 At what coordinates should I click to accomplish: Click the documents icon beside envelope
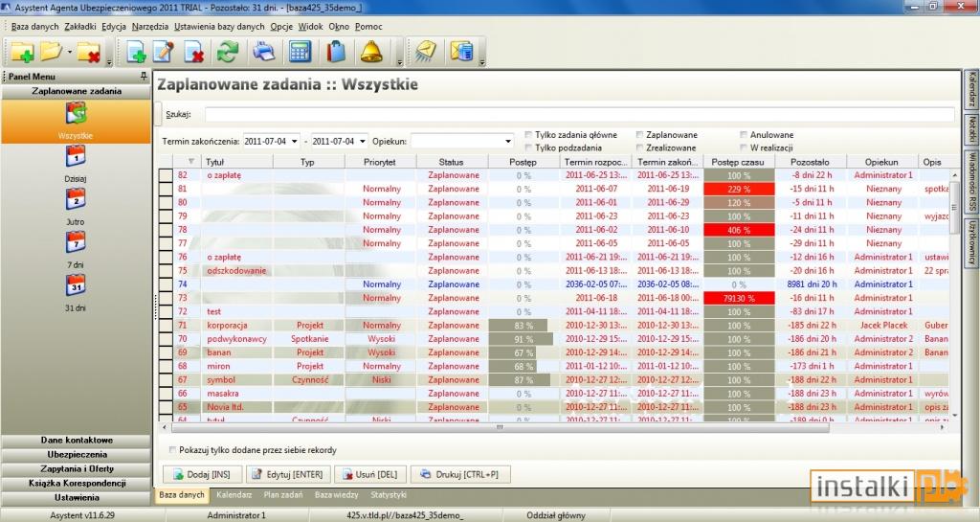[462, 53]
